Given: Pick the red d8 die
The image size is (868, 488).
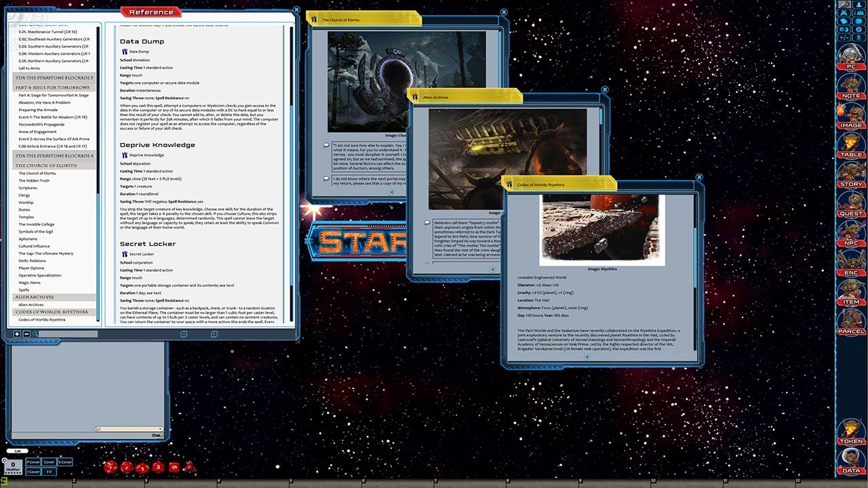Looking at the screenshot, I should [x=158, y=466].
